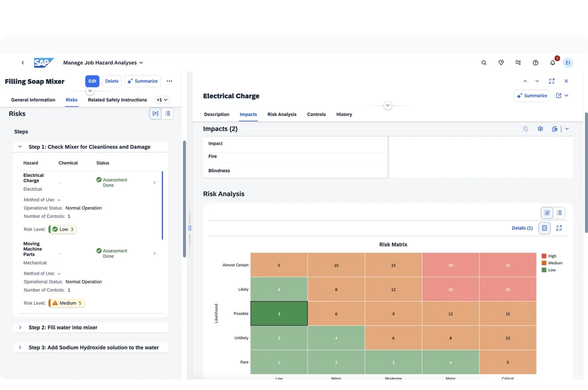Image resolution: width=588 pixels, height=390 pixels.
Task: Click the Low legend color swatch
Action: 544,270
